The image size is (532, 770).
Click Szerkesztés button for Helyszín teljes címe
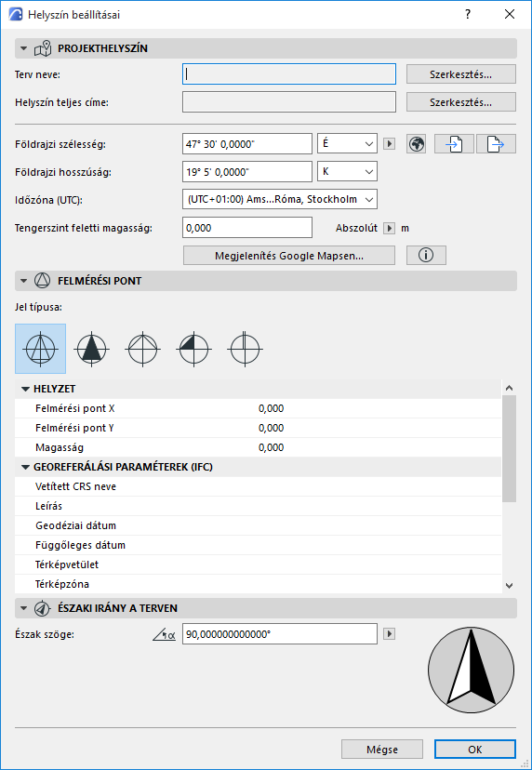pos(461,102)
